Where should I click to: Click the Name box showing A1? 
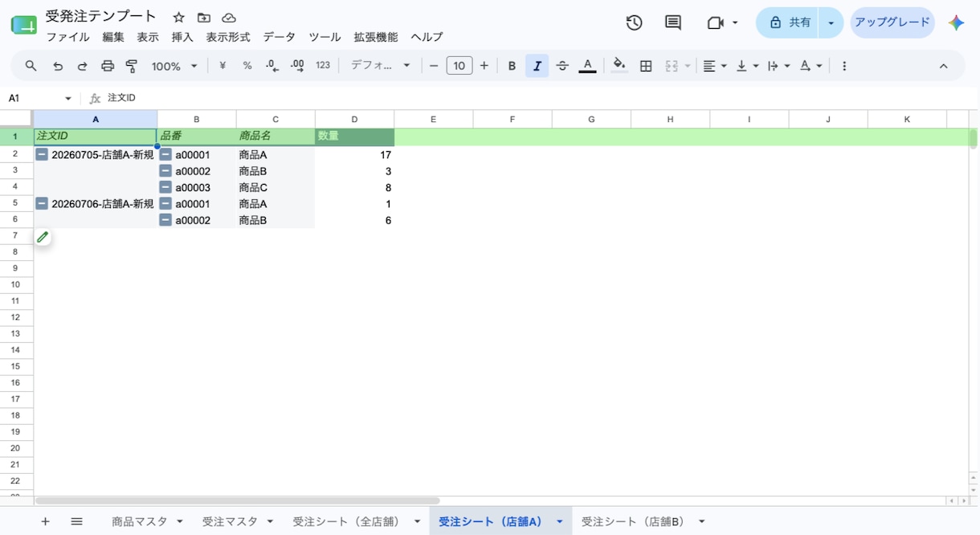tap(40, 98)
